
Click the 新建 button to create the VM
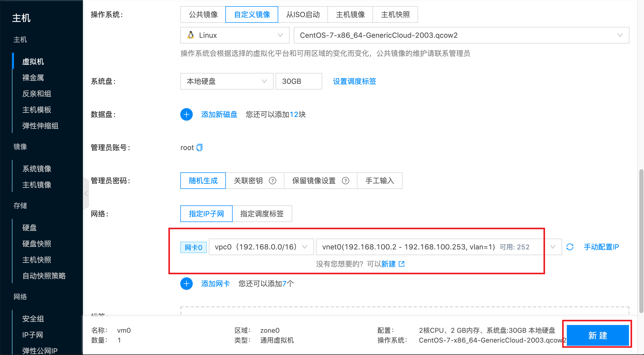[x=597, y=335]
